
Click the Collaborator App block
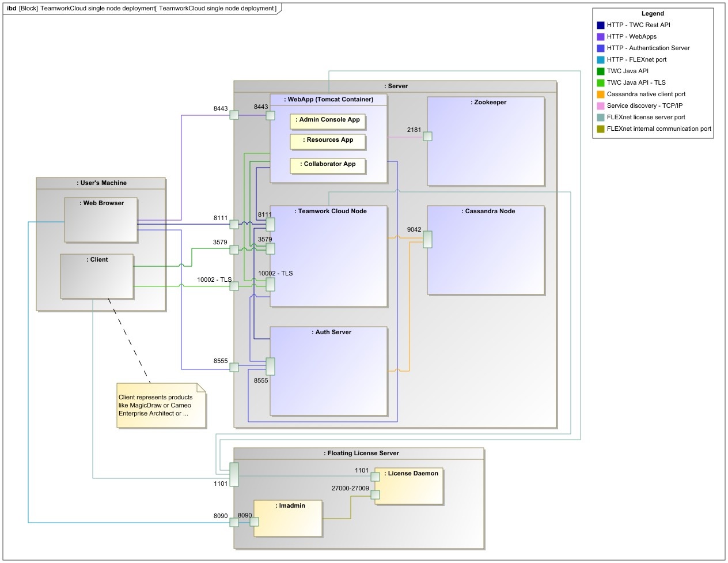point(328,165)
